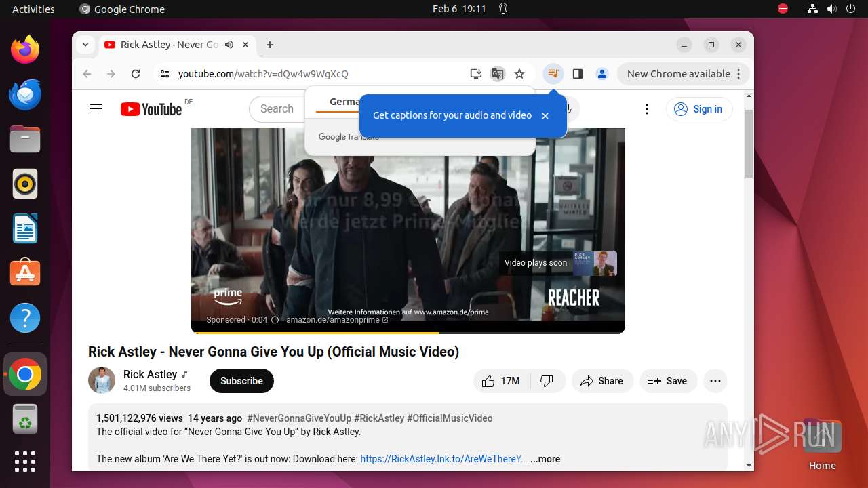Open the Files manager in the dock

coord(25,139)
